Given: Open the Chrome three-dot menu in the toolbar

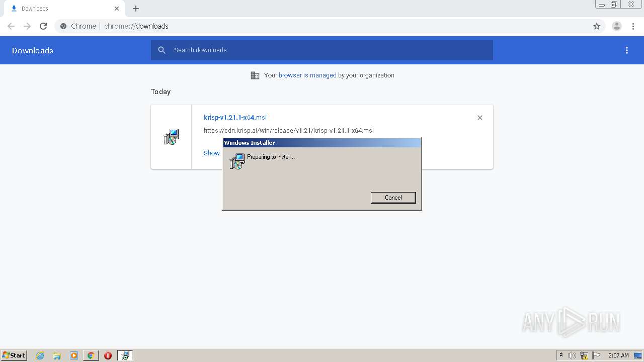Looking at the screenshot, I should (x=633, y=26).
